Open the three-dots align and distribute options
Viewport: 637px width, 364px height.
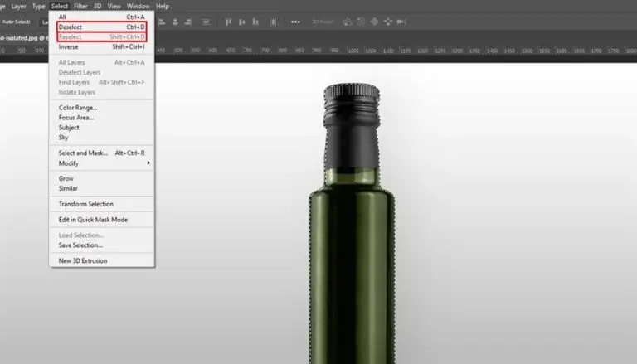point(295,22)
